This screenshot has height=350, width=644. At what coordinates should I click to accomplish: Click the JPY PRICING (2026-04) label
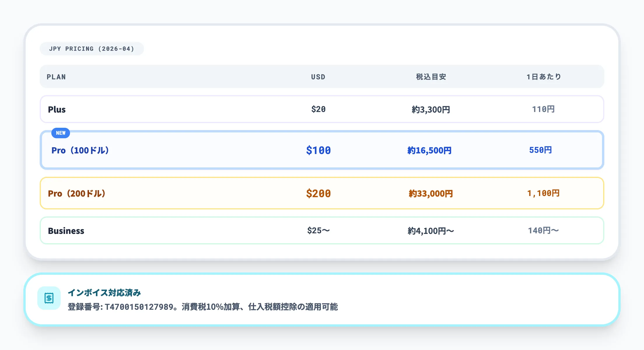tap(92, 49)
